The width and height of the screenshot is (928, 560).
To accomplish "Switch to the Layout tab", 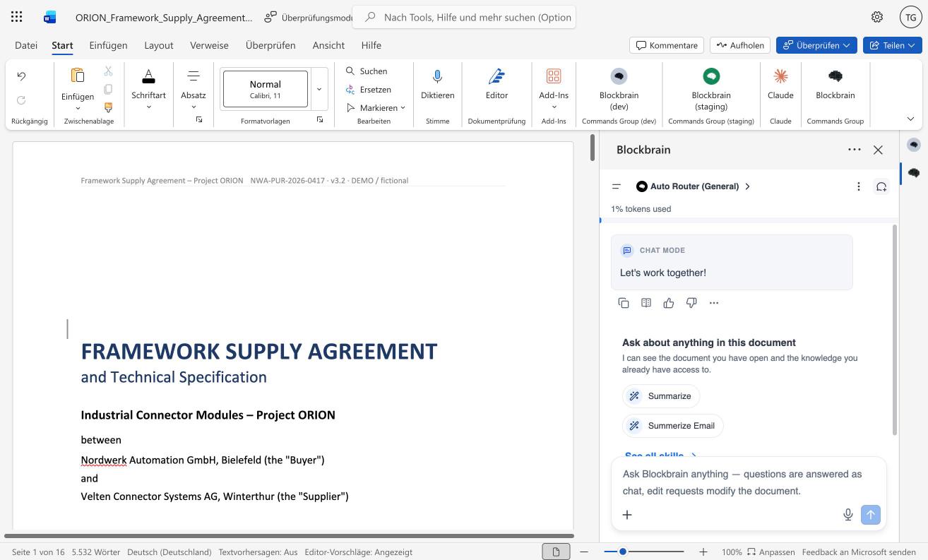I will 159,45.
